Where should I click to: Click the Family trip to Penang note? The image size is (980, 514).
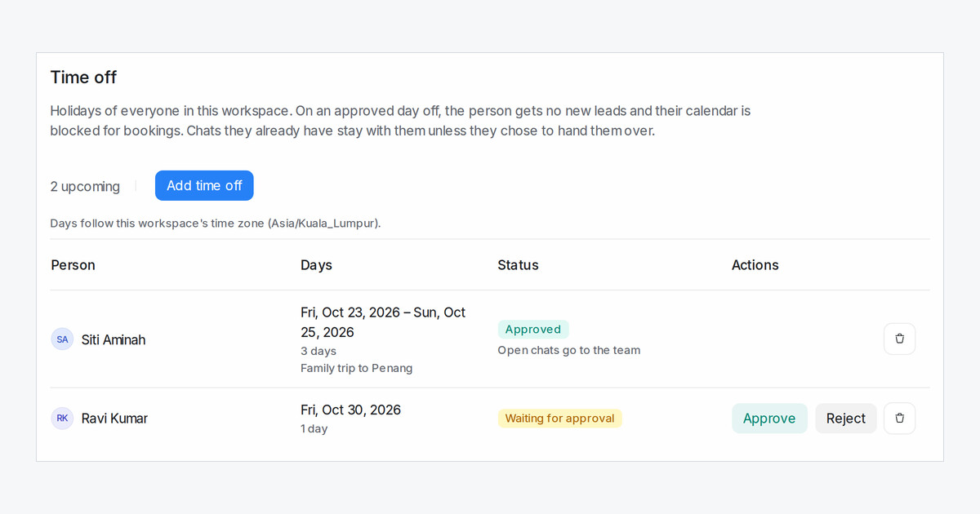pyautogui.click(x=357, y=368)
